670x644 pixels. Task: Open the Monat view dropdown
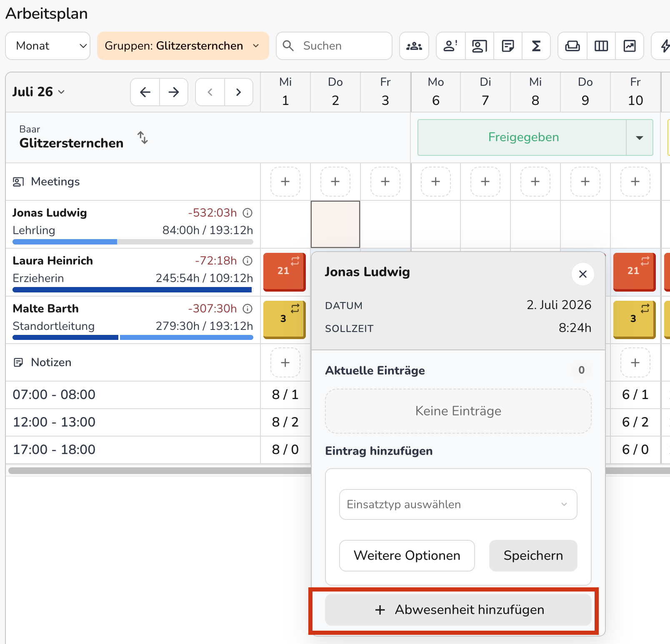point(48,46)
